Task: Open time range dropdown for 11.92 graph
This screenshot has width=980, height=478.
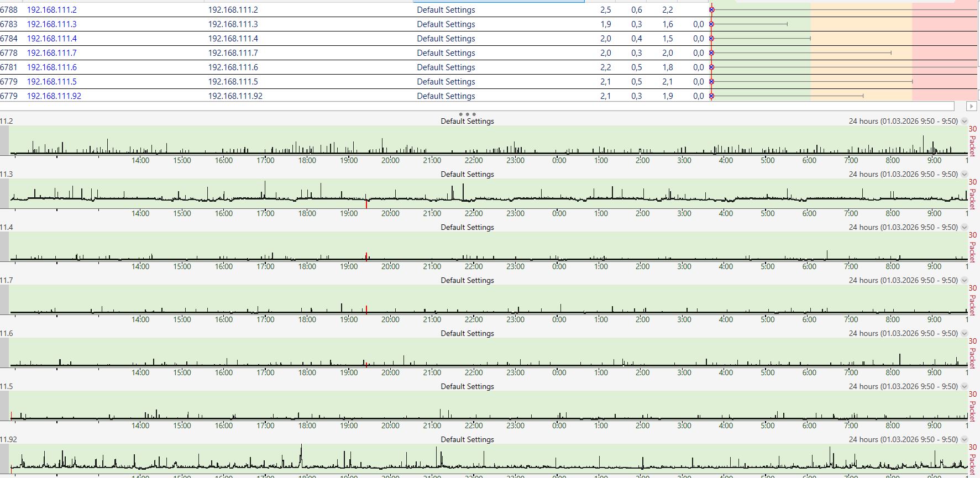Action: point(965,440)
